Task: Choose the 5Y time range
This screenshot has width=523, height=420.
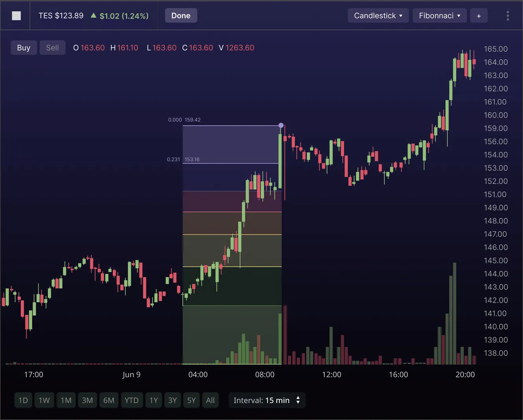Action: (x=191, y=400)
